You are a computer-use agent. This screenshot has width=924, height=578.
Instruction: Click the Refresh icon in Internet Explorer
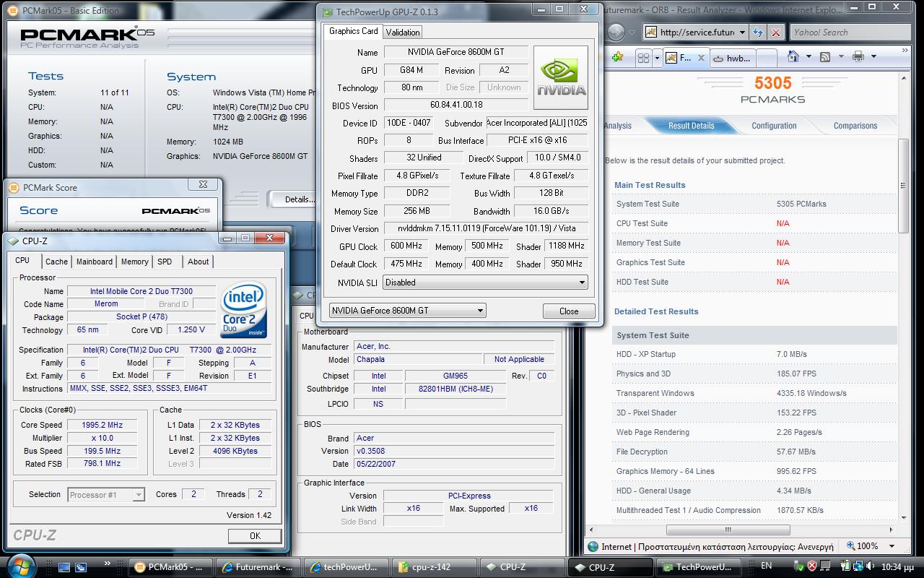(x=757, y=33)
